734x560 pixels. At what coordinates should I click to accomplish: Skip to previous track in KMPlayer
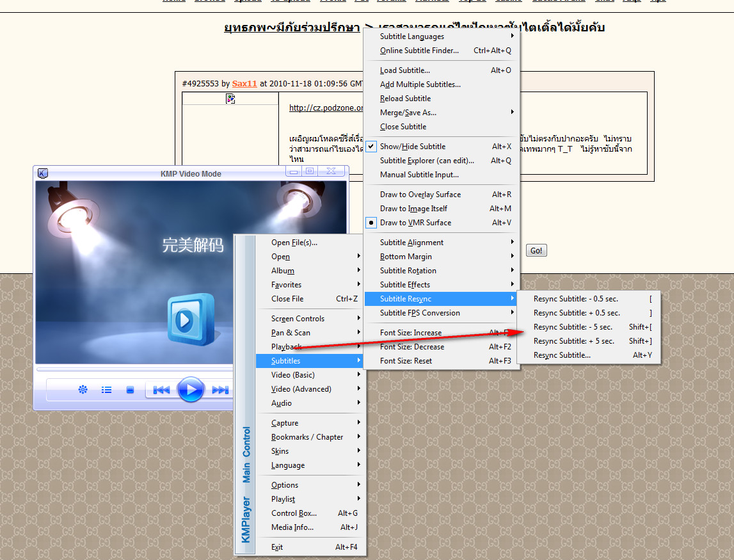point(161,390)
